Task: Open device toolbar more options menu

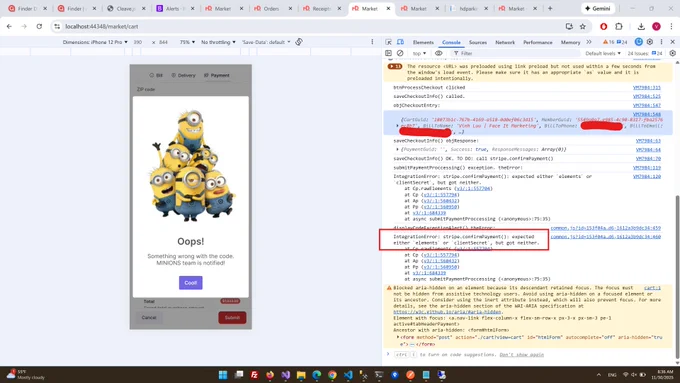Action: click(372, 42)
